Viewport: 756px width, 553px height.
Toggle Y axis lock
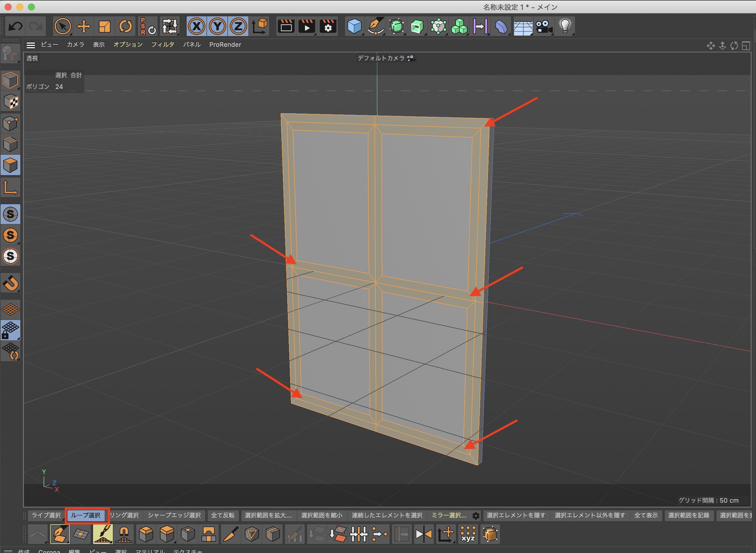coord(217,26)
